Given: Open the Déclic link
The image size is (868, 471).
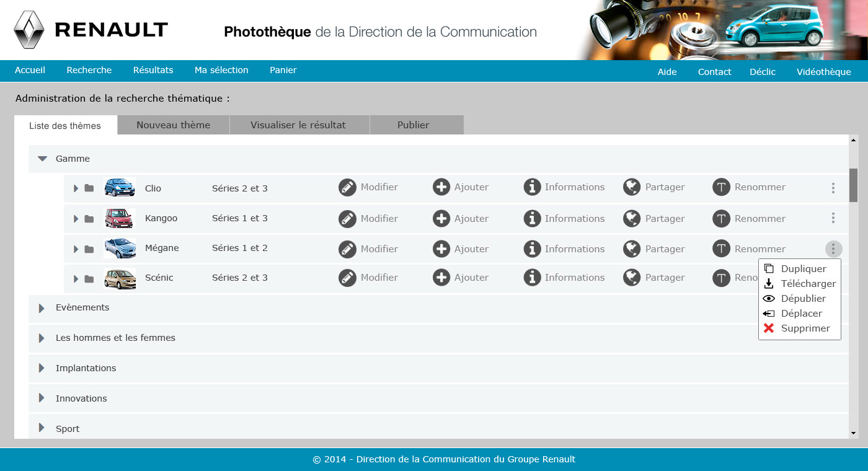Looking at the screenshot, I should 763,72.
